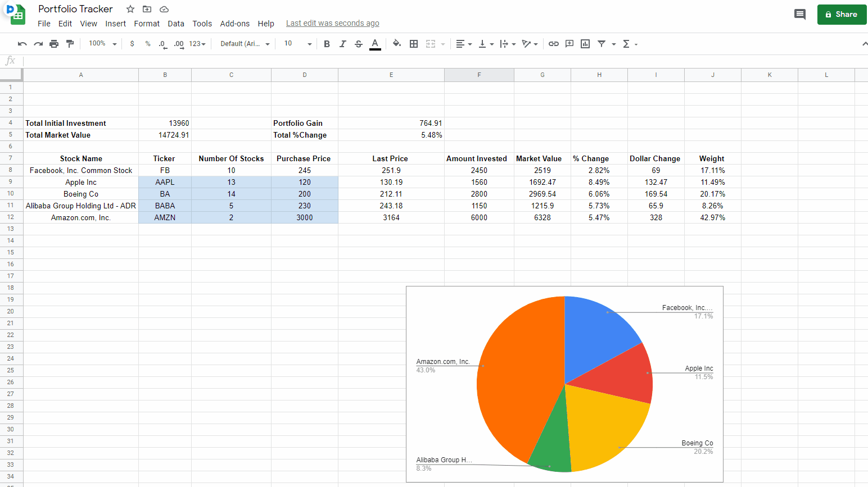Create a filter

[x=602, y=44]
